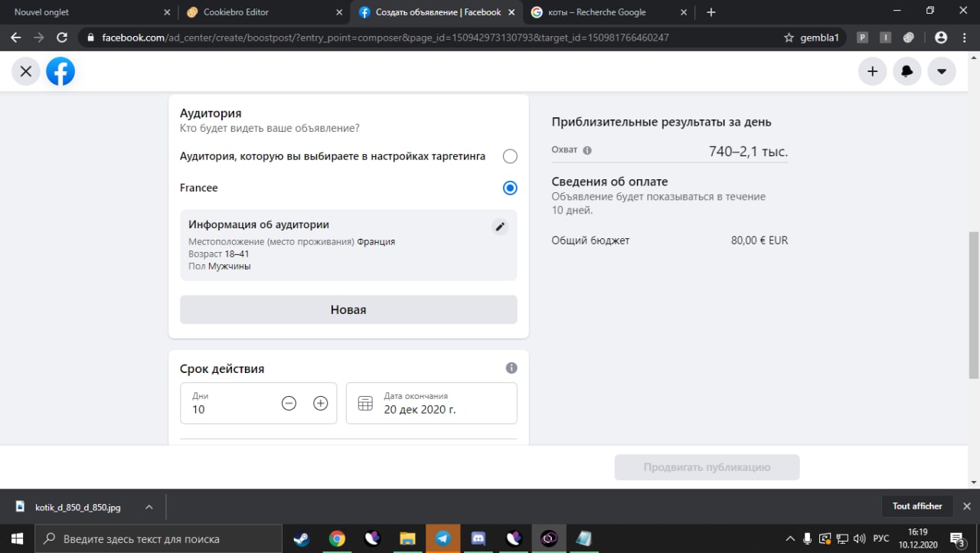This screenshot has height=553, width=980.
Task: Open Telegram from the taskbar
Action: point(443,538)
